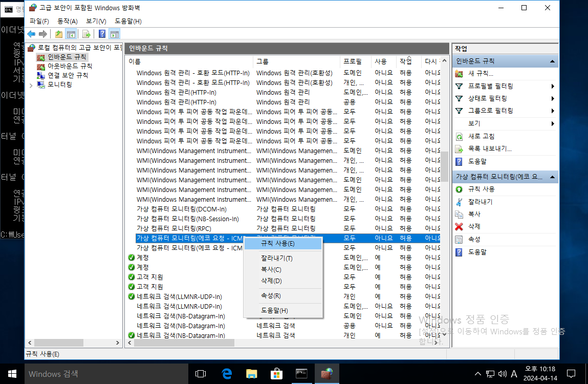This screenshot has width=588, height=384.
Task: Open the 동작(A) menu
Action: click(x=68, y=22)
